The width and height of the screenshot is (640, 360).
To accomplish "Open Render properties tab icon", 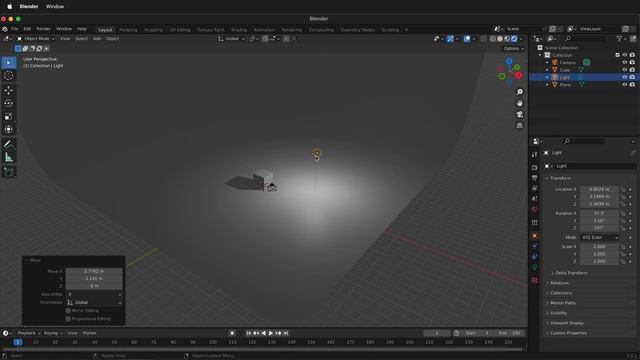I will 535,167.
